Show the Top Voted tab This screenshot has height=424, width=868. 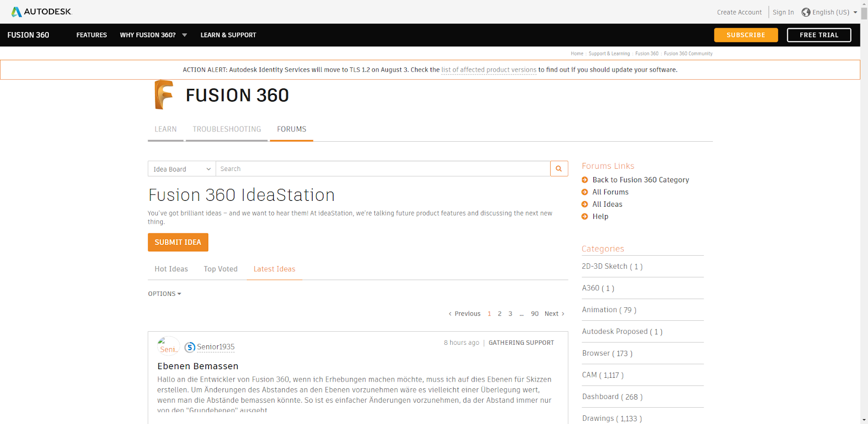click(x=221, y=269)
